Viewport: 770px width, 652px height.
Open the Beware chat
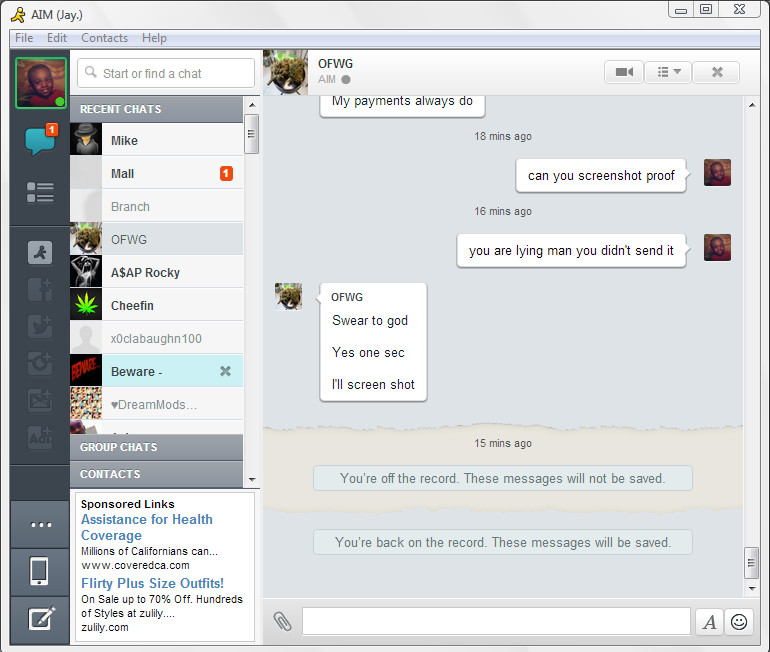pyautogui.click(x=157, y=371)
